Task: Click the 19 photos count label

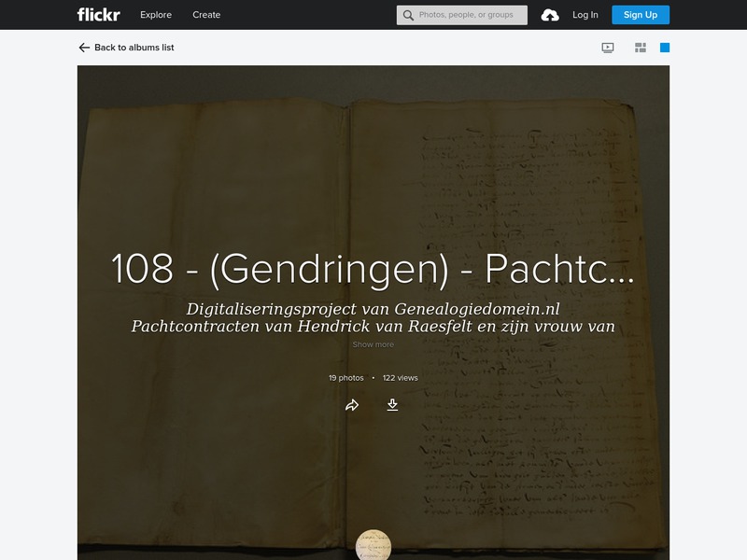Action: point(345,378)
